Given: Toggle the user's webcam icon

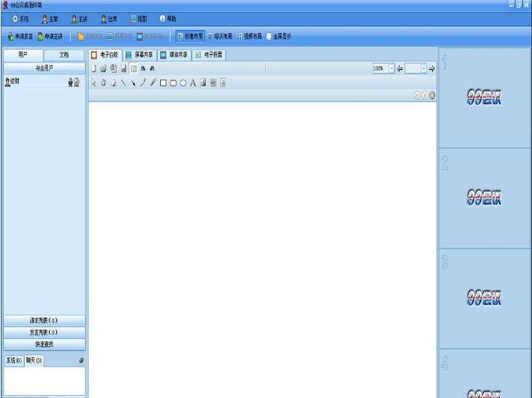Looking at the screenshot, I should pyautogui.click(x=77, y=82).
